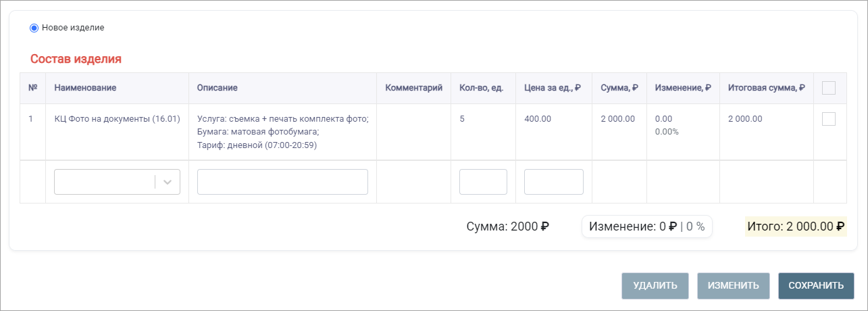This screenshot has width=868, height=311.
Task: Click the Изменение 0 ₽ summary box
Action: tap(647, 227)
